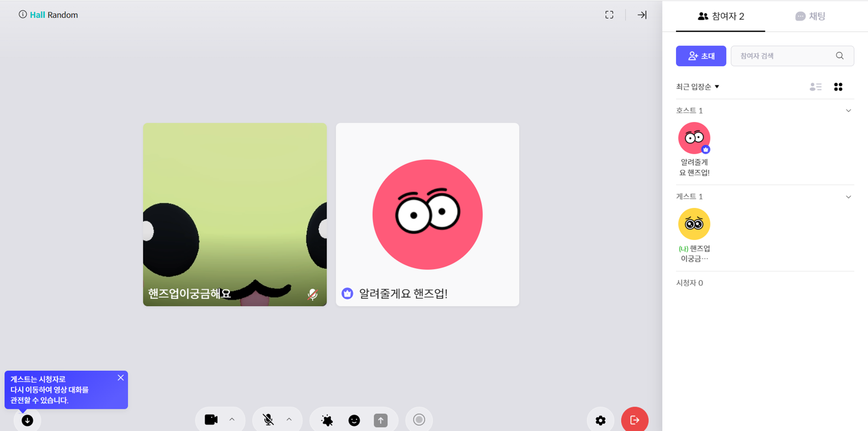Open the settings gear
The image size is (868, 431).
601,420
